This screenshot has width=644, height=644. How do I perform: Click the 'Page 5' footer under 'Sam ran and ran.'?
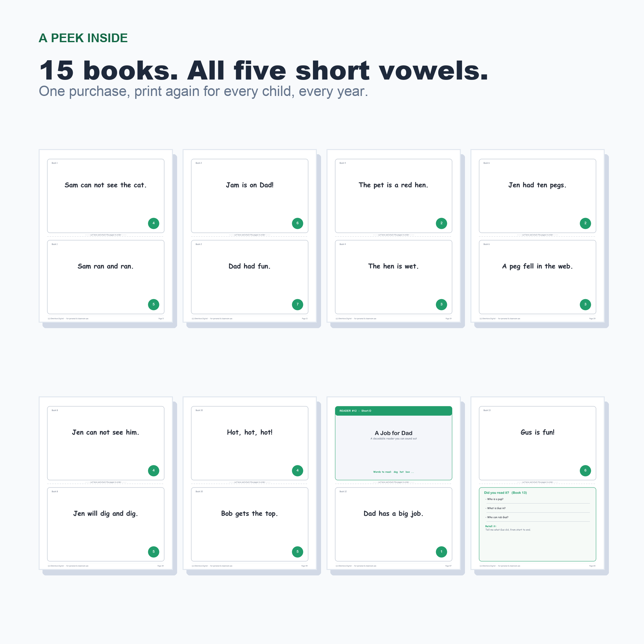[161, 319]
